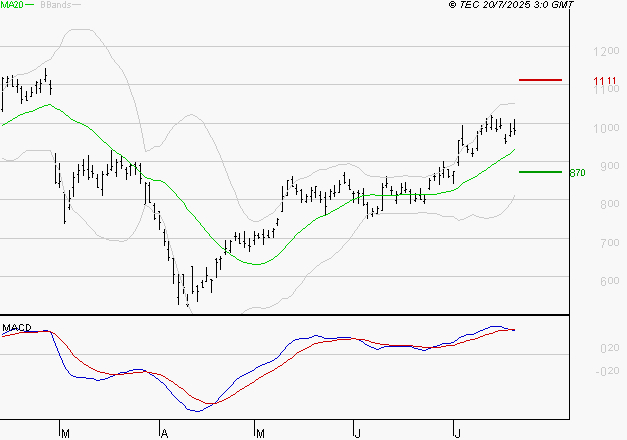
Task: Click the first J month marker
Action: coord(357,433)
